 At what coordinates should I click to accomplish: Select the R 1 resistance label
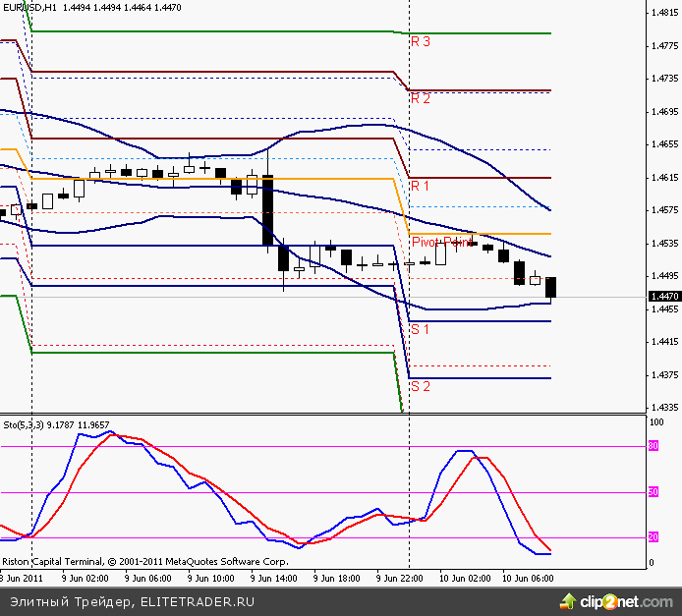[x=421, y=186]
